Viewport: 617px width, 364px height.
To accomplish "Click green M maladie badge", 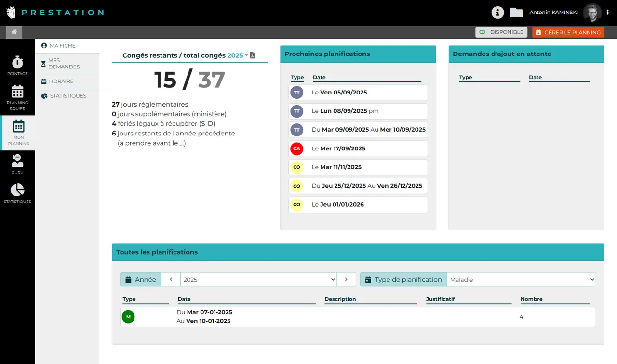I will coord(128,317).
